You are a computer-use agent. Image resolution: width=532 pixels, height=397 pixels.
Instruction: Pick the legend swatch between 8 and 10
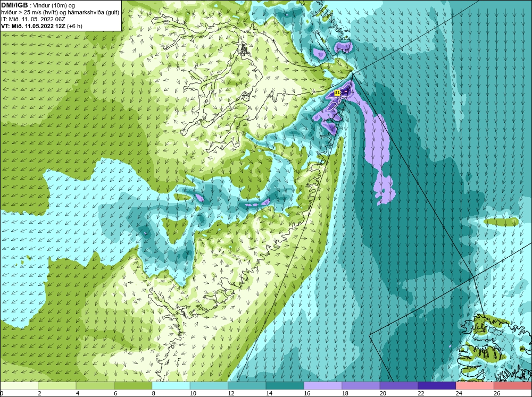tap(171, 386)
